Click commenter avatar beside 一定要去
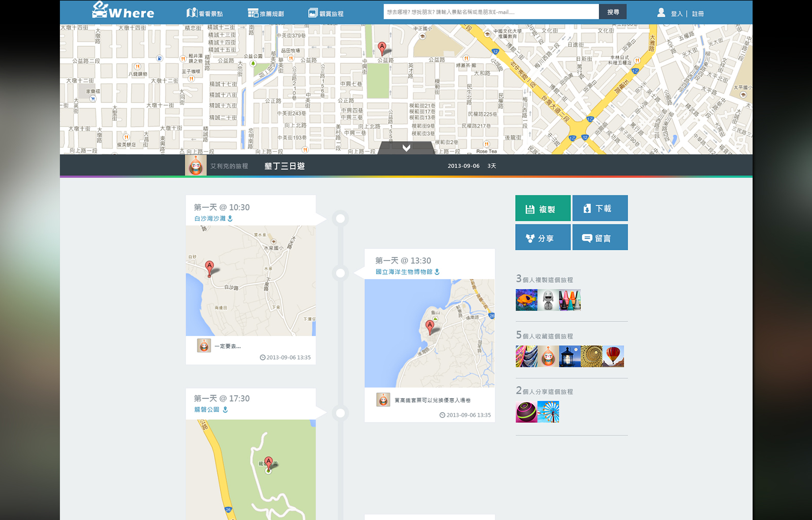 [204, 346]
